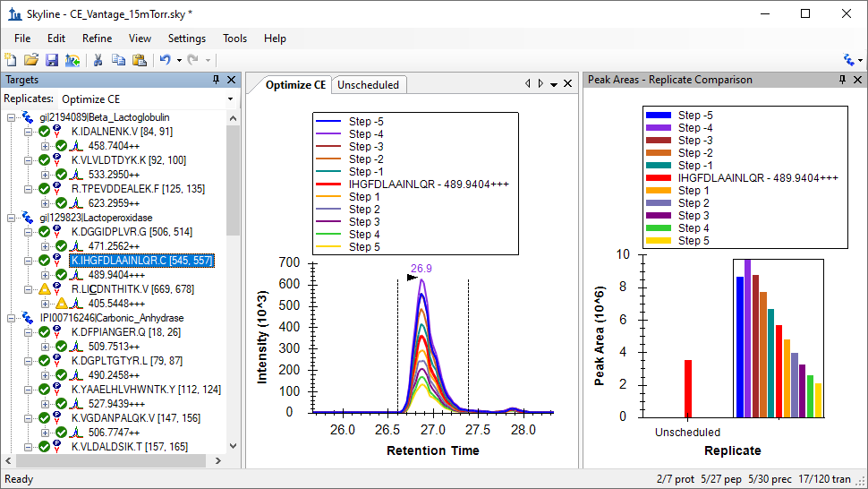Open the Edit menu
Viewport: 868px width, 489px height.
point(55,39)
